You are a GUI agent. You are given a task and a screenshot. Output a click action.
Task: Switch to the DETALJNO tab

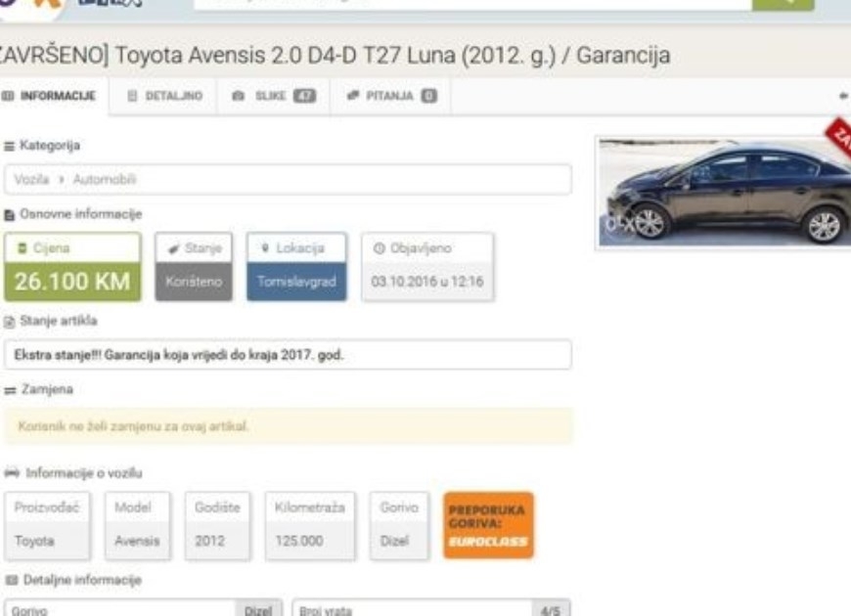tap(163, 96)
